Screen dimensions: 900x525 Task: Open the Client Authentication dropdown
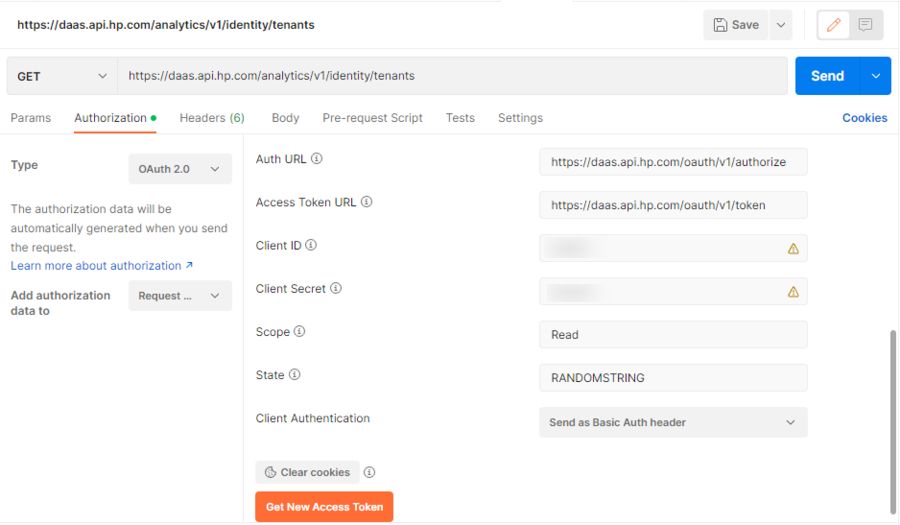pos(673,422)
